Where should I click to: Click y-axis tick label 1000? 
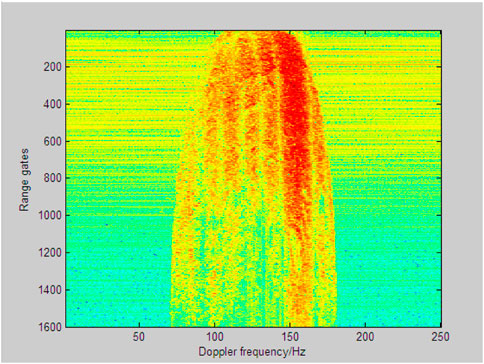50,215
